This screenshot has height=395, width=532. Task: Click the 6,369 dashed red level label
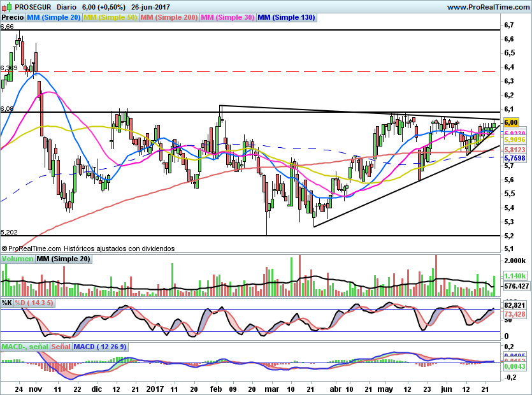(x=9, y=68)
